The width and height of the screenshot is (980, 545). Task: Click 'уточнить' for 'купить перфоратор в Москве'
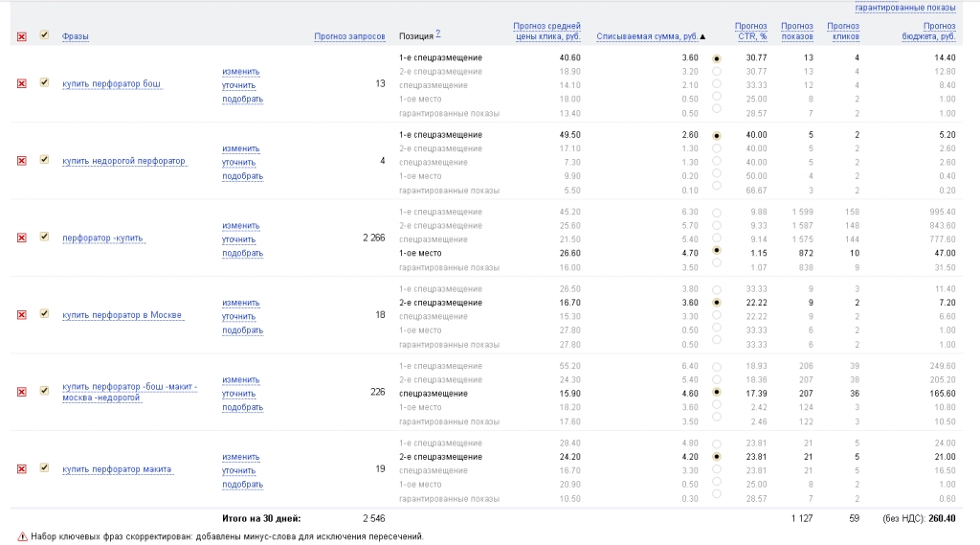pos(238,317)
